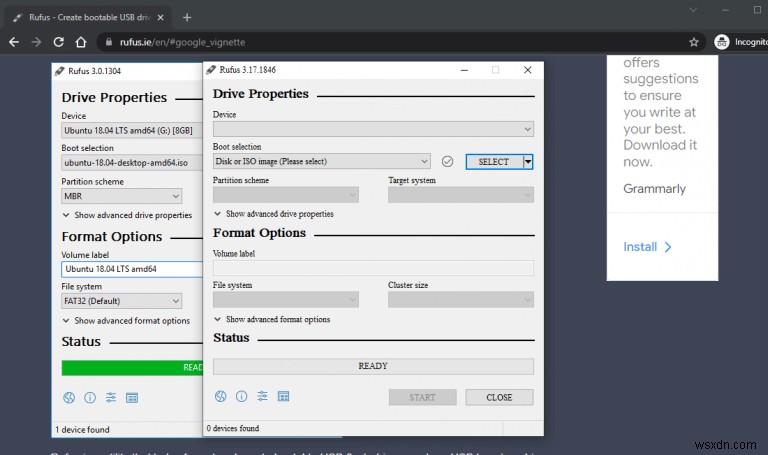Click the Ubuntu 18.04 LTS amd64 volume label field
Viewport: 768px width, 455px height.
click(x=132, y=269)
